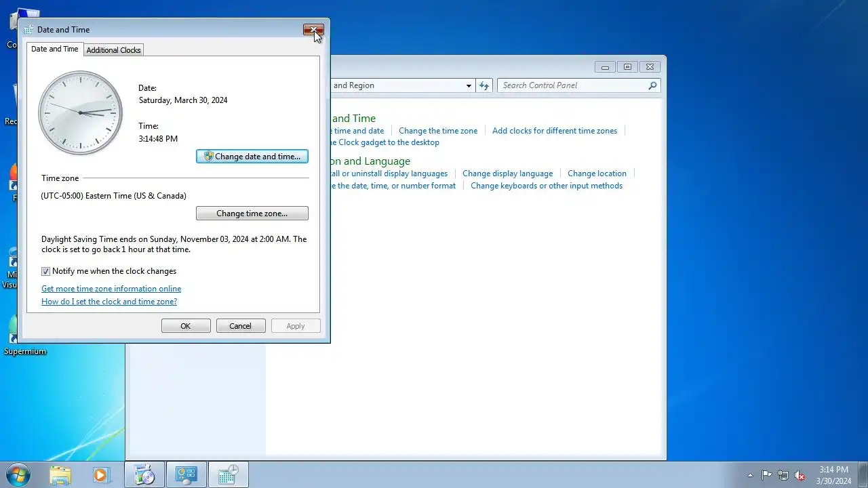
Task: Click Region and Language heading
Action: pos(370,161)
